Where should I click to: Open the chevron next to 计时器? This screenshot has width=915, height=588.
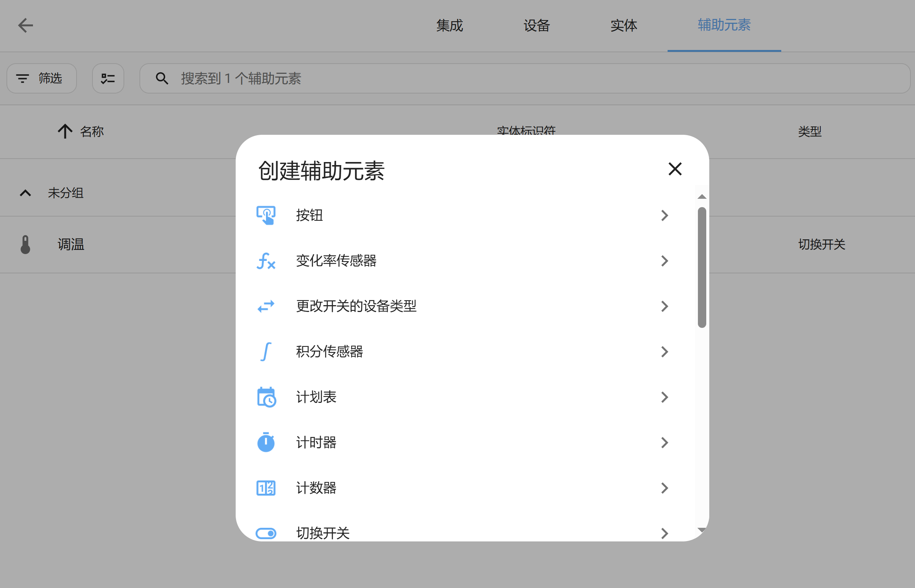(x=665, y=443)
